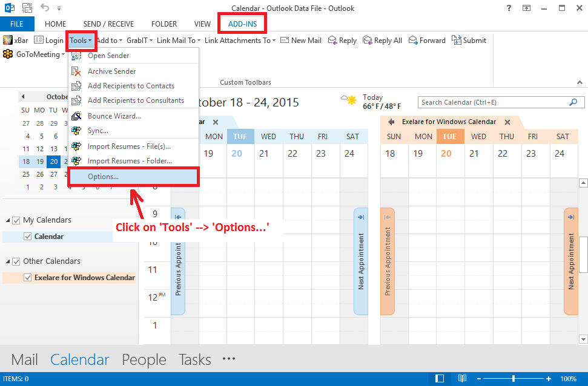
Task: Click zoom out minus button
Action: pyautogui.click(x=479, y=379)
